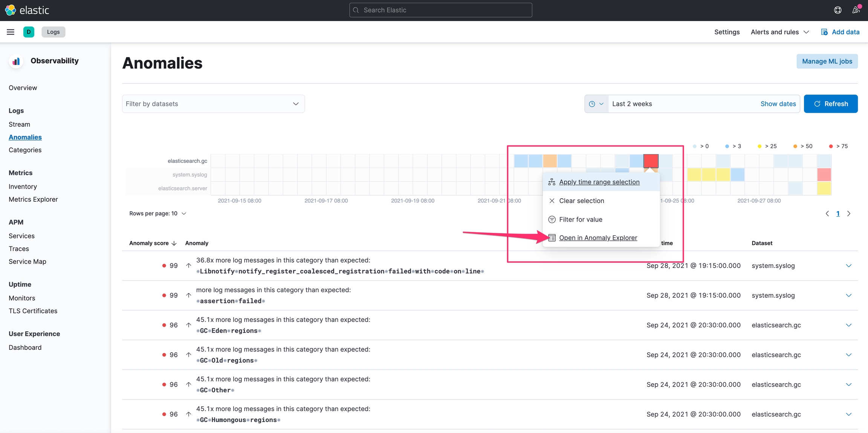Open Metrics Explorer

pos(33,199)
